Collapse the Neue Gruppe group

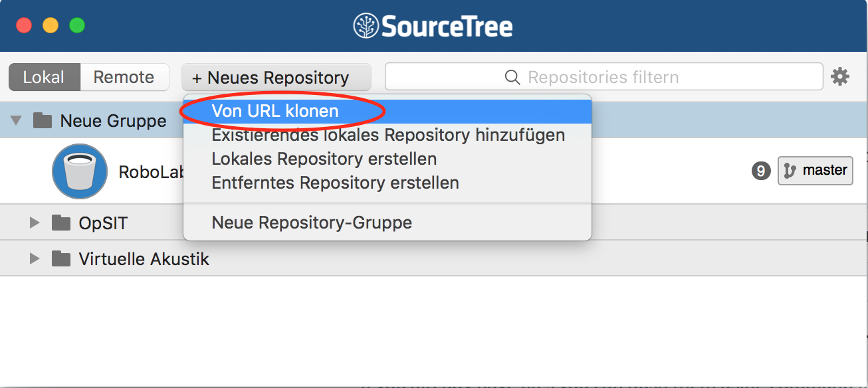(x=17, y=121)
